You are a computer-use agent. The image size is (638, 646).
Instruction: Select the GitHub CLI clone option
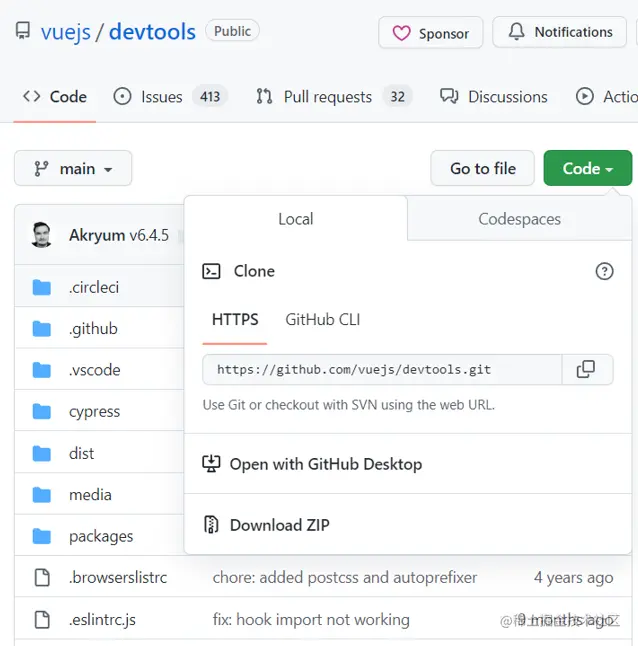[323, 320]
